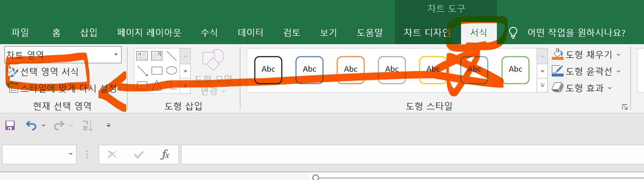Undo the last action

pos(31,126)
